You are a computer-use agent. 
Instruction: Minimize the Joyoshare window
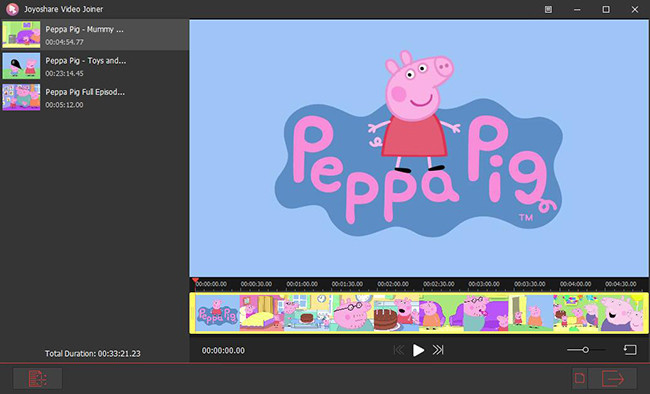pos(577,9)
